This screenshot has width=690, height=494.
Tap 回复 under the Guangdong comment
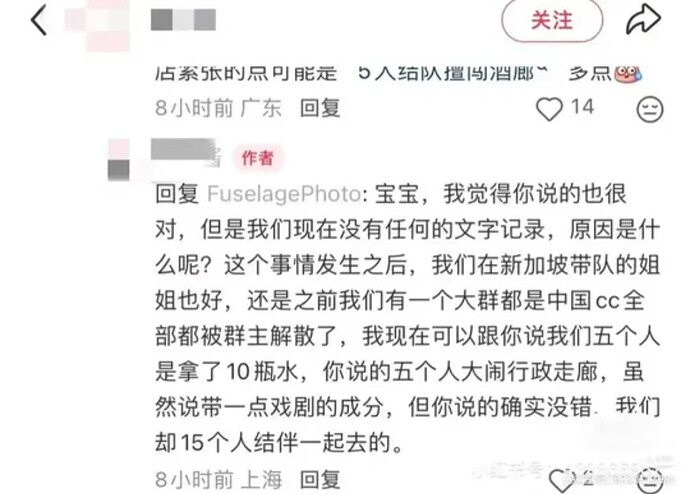tap(320, 108)
